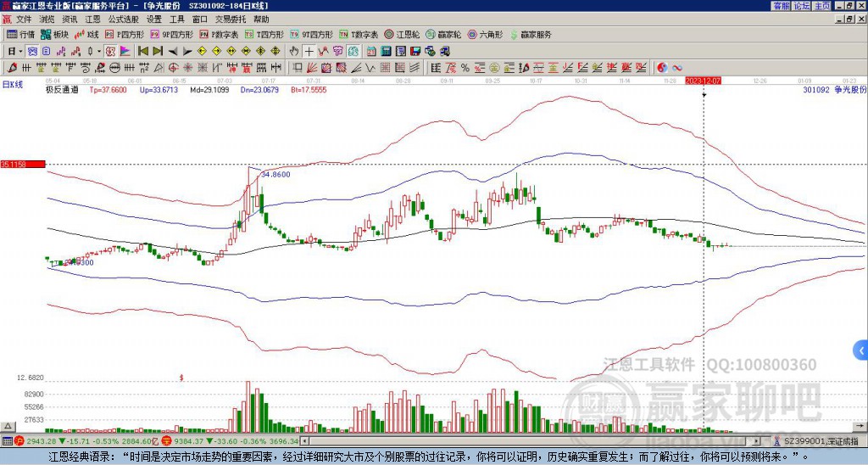868x465 pixels.
Task: Open the T四方形 tool
Action: (264, 34)
